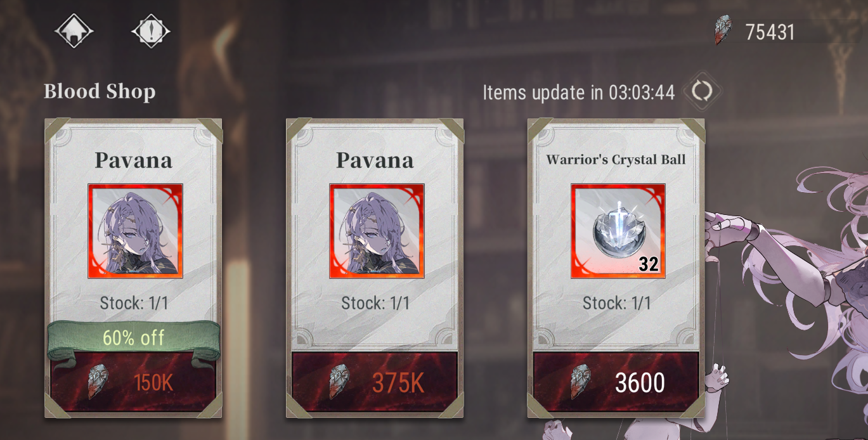Click the crystal icon on the 3600 price

pyautogui.click(x=581, y=382)
